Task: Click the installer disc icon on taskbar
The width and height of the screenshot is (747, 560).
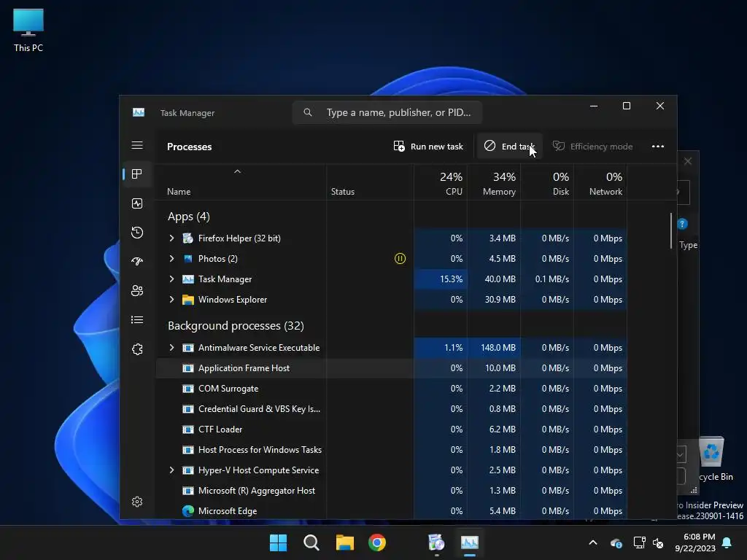Action: [436, 542]
